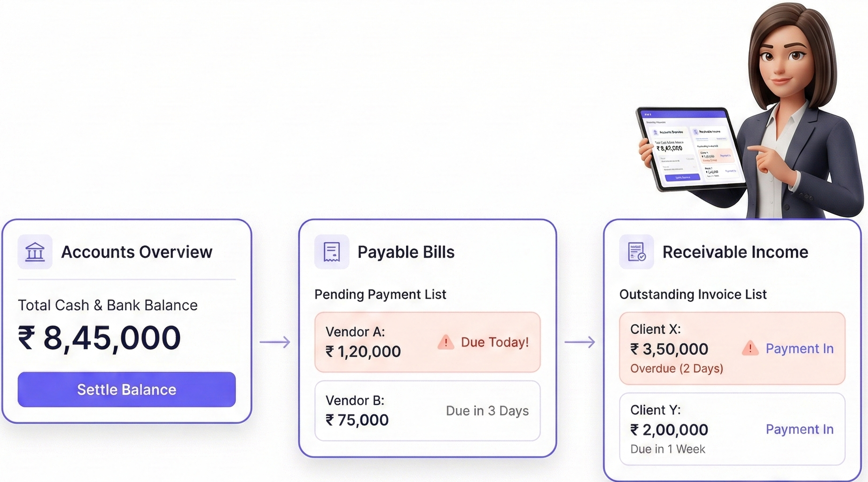The height and width of the screenshot is (482, 868).
Task: Click the ₹ 8,45,000 total balance amount
Action: [x=99, y=338]
